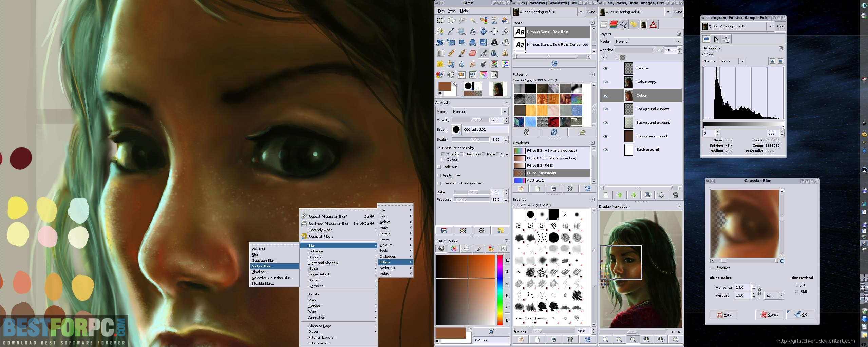This screenshot has width=868, height=347.
Task: Anchor the floating layer with the anchor icon
Action: click(661, 195)
